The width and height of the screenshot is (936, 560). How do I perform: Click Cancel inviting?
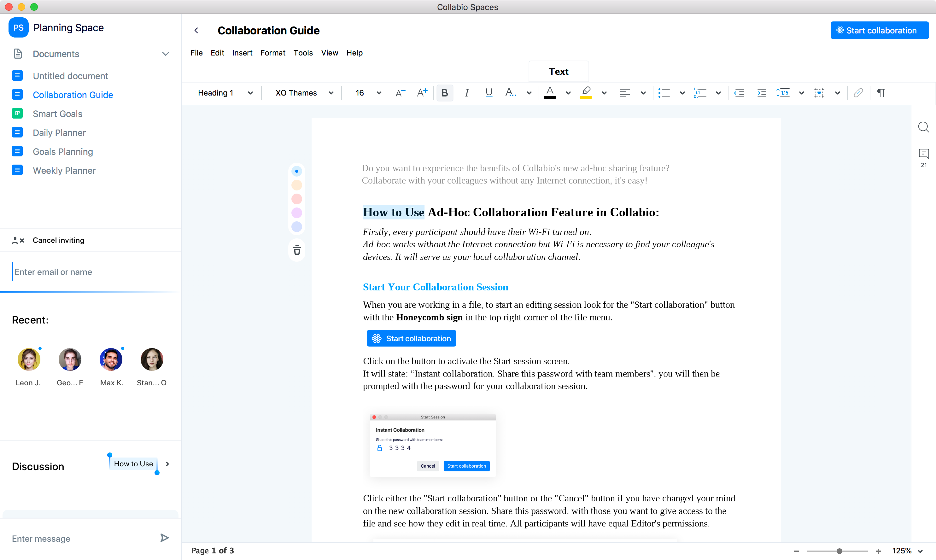coord(58,240)
